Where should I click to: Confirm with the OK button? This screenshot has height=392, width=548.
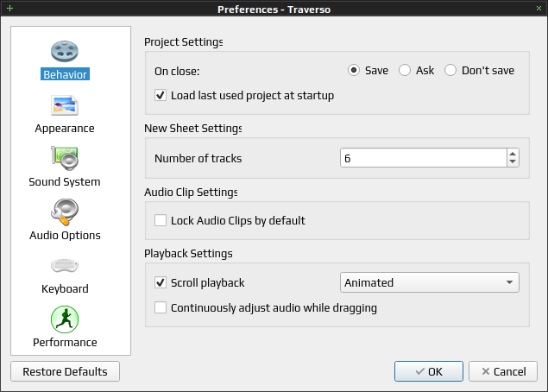pyautogui.click(x=429, y=371)
